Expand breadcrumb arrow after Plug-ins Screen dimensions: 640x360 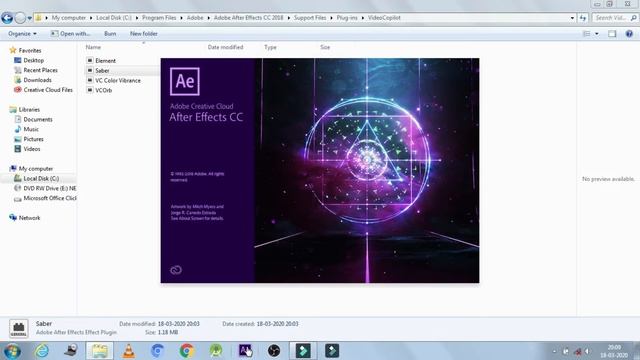tap(362, 18)
